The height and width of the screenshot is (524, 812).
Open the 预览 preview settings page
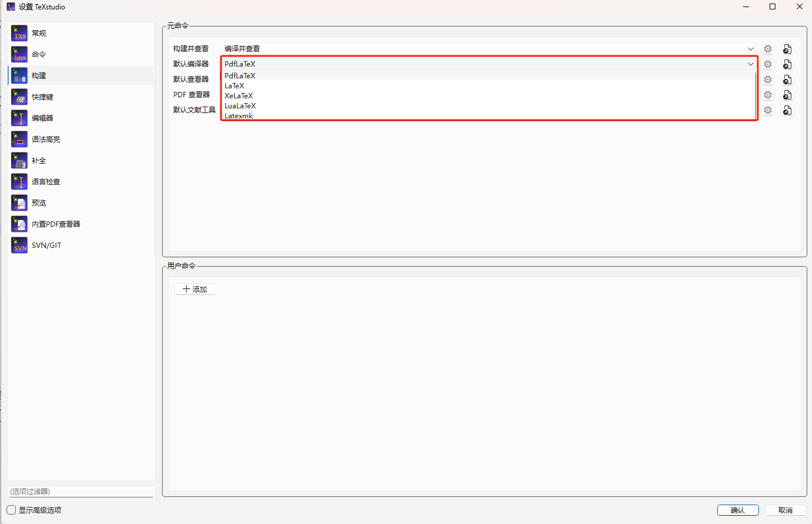pos(81,203)
